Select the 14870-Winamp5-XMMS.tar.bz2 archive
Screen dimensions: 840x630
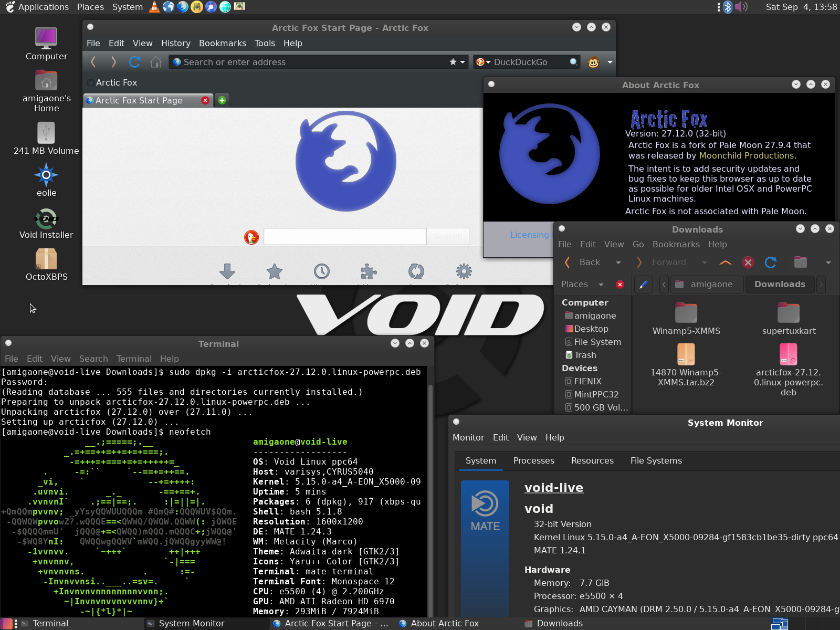pos(686,365)
